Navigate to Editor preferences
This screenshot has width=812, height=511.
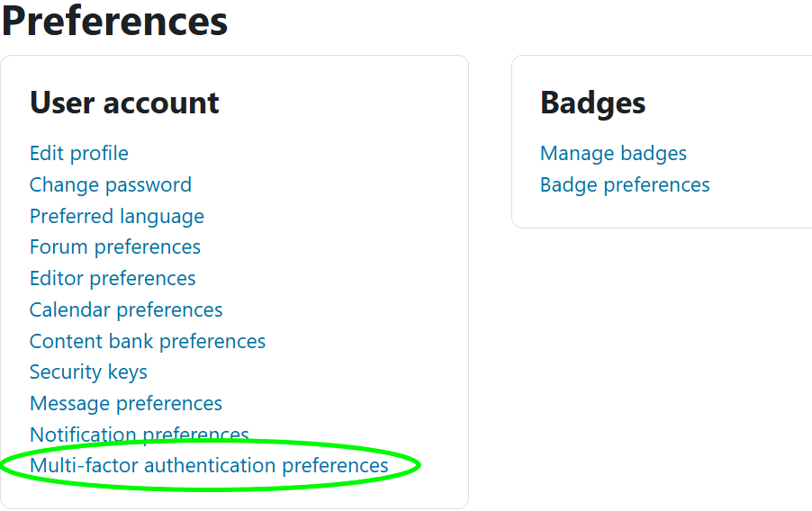[x=113, y=278]
